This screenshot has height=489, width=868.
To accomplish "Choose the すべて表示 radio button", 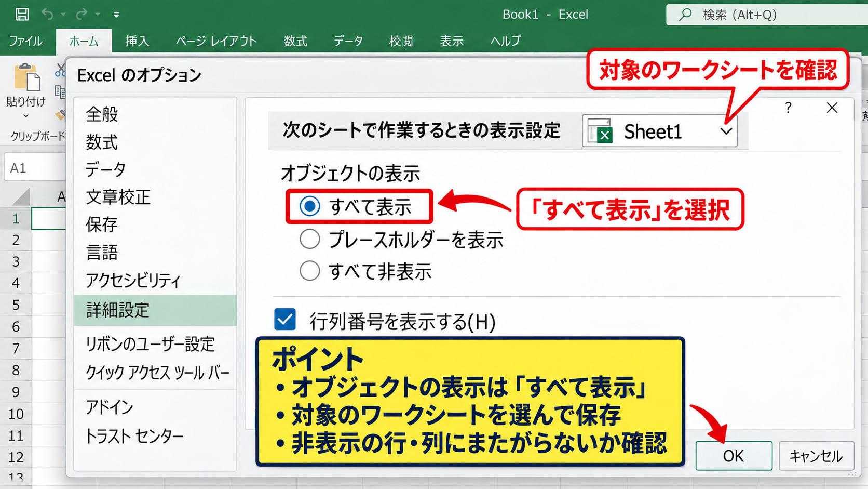I will (x=310, y=207).
